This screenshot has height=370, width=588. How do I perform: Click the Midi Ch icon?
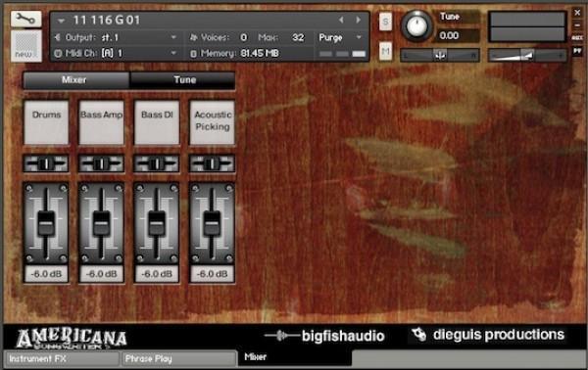tap(58, 53)
